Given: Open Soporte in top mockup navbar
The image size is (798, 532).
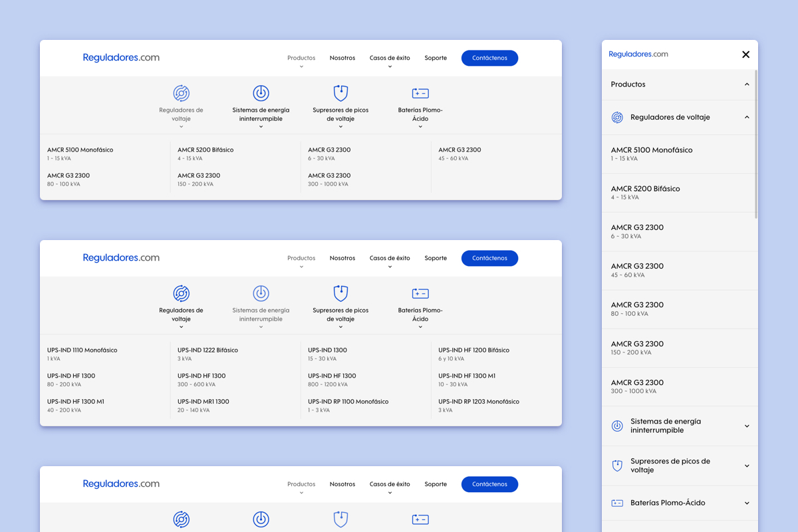Looking at the screenshot, I should (436, 58).
